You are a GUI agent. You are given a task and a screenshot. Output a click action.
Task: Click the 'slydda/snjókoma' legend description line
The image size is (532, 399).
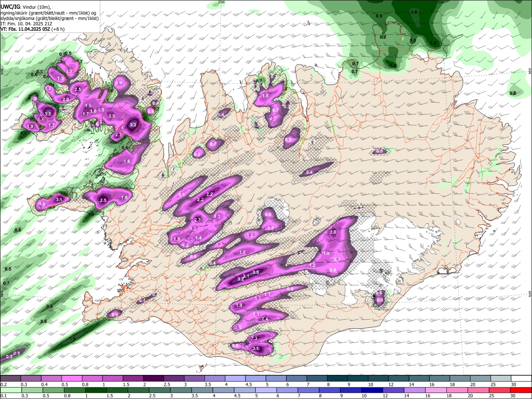[x=50, y=18]
